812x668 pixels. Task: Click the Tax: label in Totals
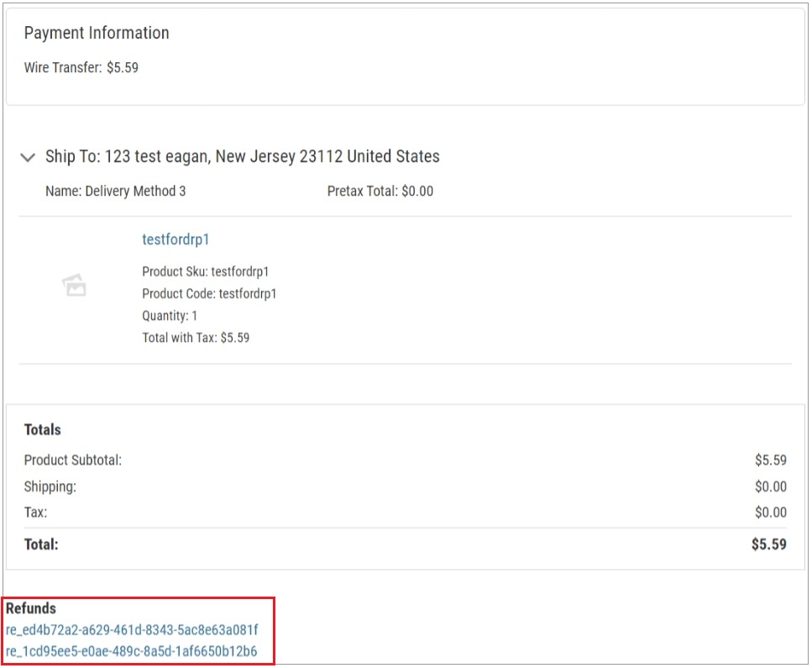pyautogui.click(x=35, y=513)
